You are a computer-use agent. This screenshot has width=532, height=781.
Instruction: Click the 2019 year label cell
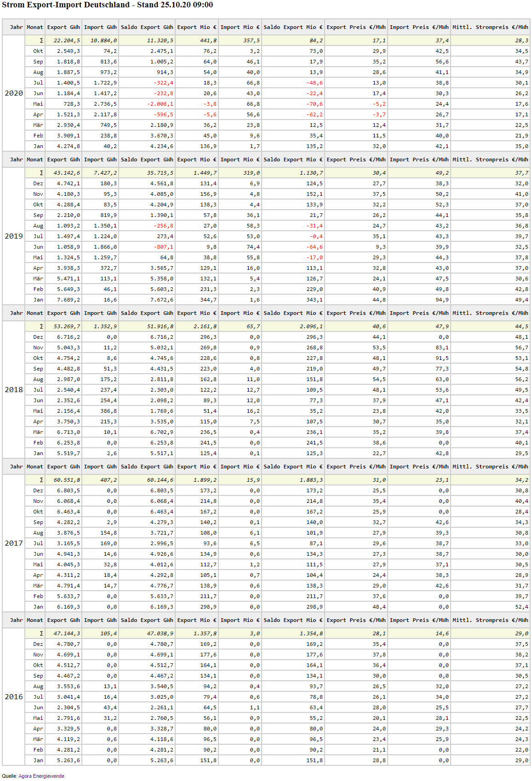13,236
